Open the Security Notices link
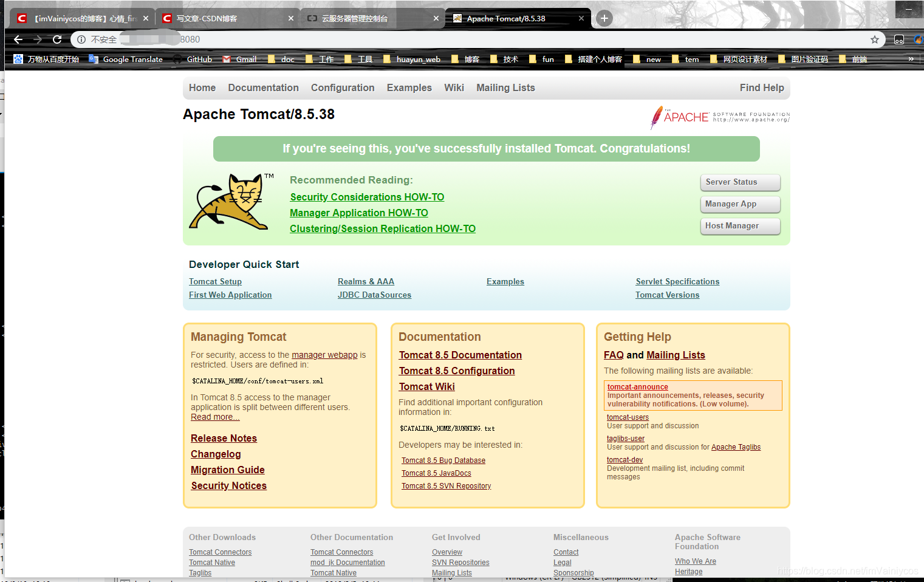 point(228,485)
